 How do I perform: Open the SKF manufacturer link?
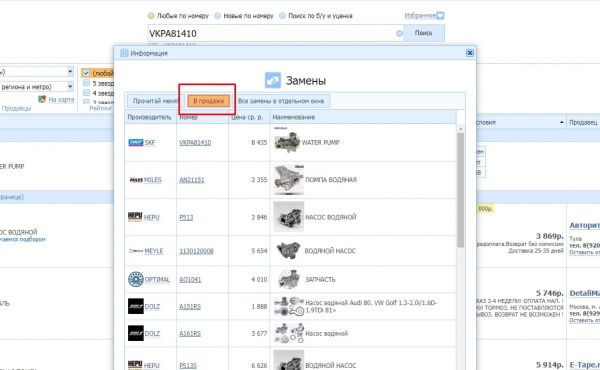pos(150,143)
